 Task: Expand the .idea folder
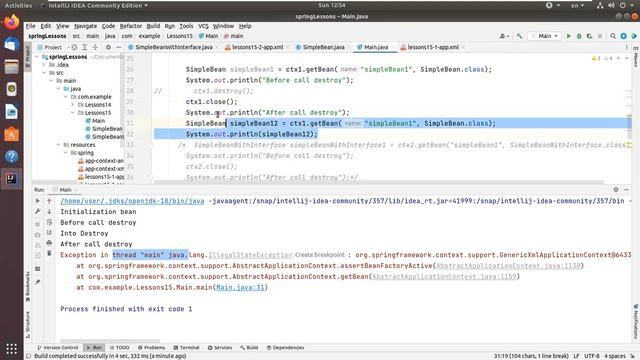tap(44, 65)
